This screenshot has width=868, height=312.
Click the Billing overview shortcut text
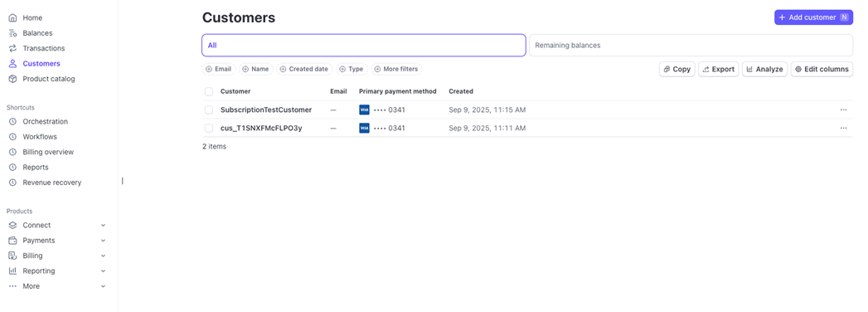click(48, 152)
